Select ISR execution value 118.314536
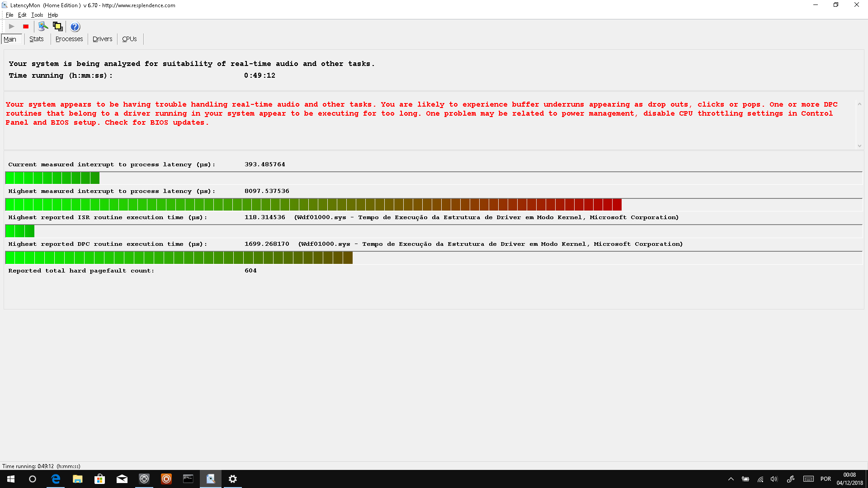Viewport: 868px width, 488px height. (x=265, y=217)
